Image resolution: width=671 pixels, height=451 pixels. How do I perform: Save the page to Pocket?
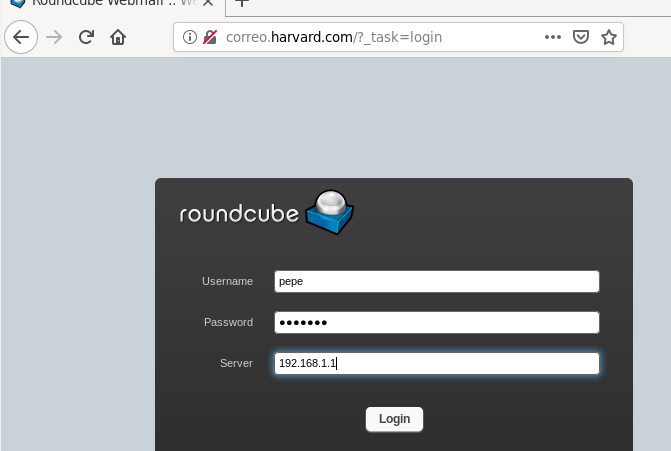581,38
